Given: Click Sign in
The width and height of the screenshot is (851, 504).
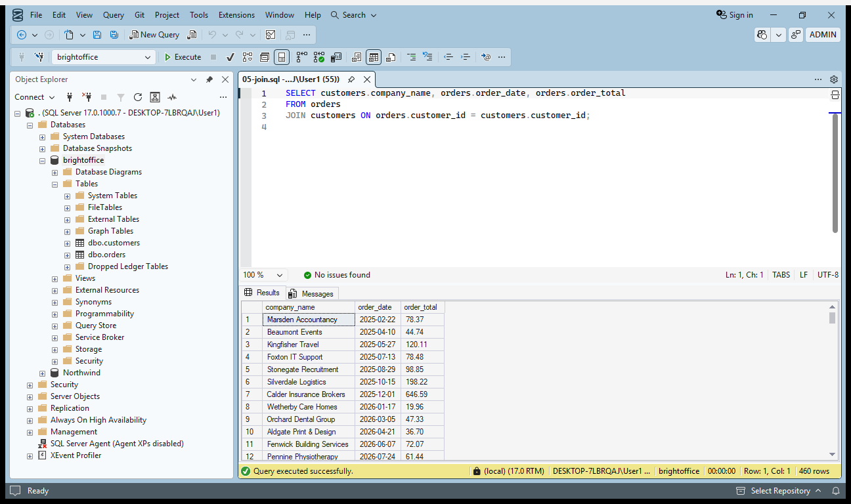Looking at the screenshot, I should coord(735,15).
